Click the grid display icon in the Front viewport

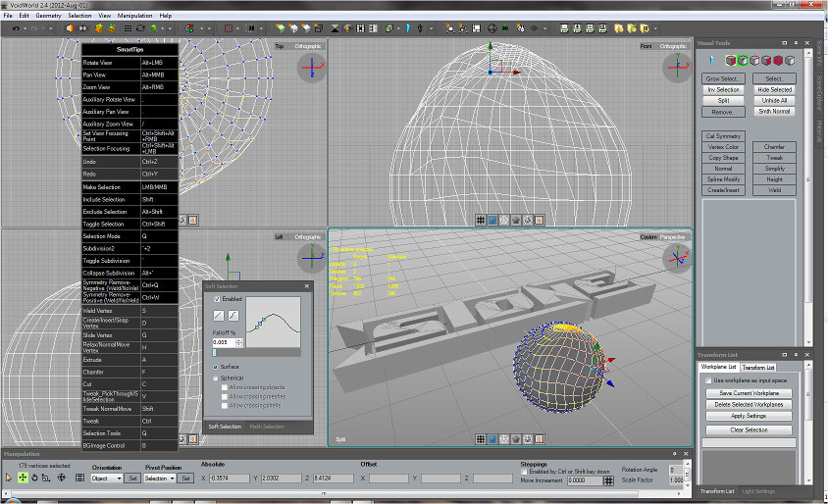(x=481, y=220)
